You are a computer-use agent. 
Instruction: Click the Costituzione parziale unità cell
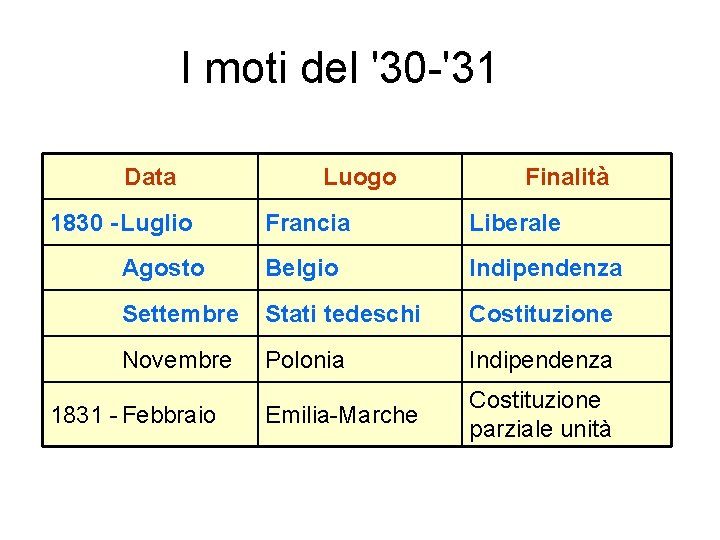[540, 415]
